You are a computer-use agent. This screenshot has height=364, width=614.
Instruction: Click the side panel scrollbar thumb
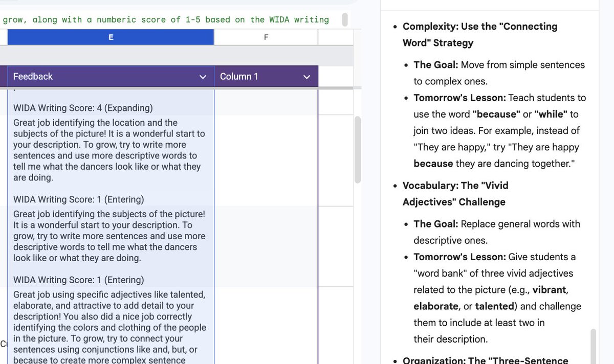tap(594, 346)
